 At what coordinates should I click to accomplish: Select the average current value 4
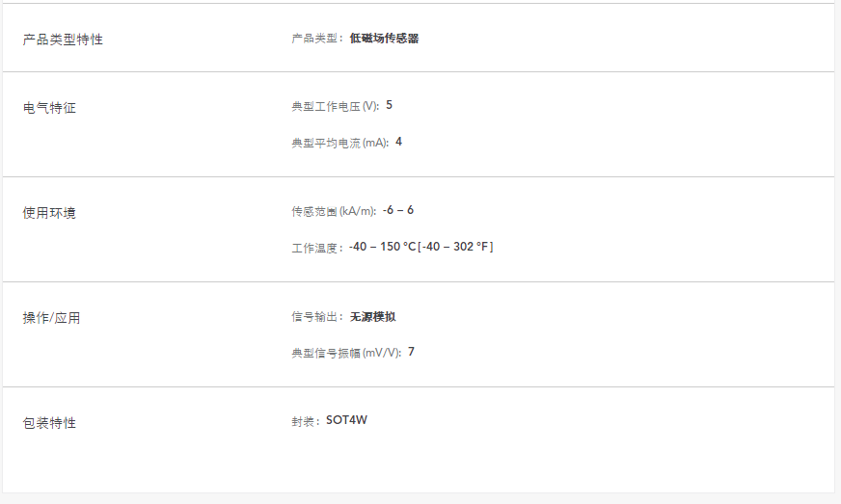click(x=398, y=142)
